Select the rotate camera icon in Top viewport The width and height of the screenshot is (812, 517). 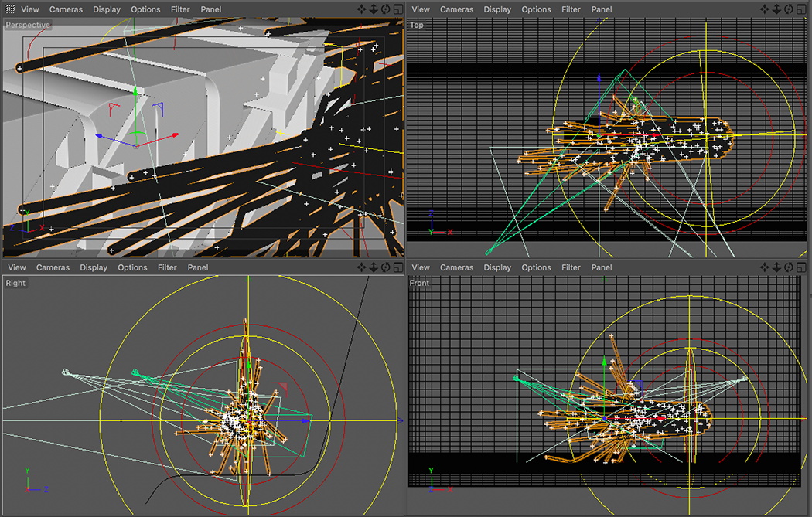[x=789, y=9]
